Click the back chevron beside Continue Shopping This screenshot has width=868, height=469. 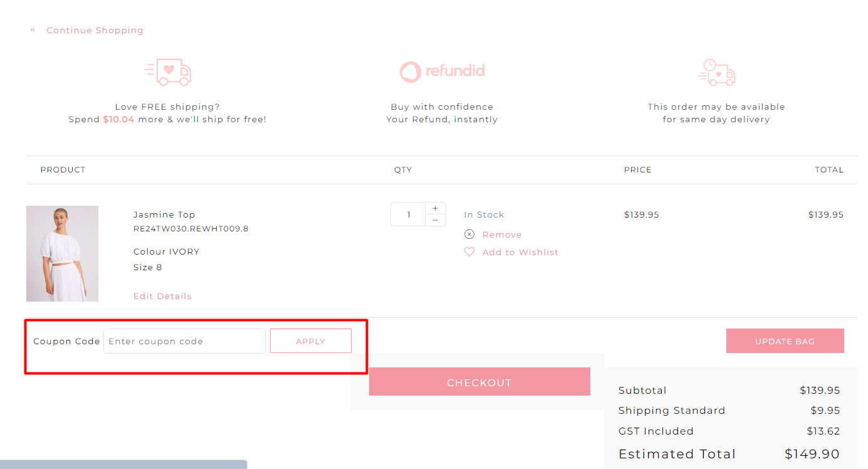[x=33, y=29]
